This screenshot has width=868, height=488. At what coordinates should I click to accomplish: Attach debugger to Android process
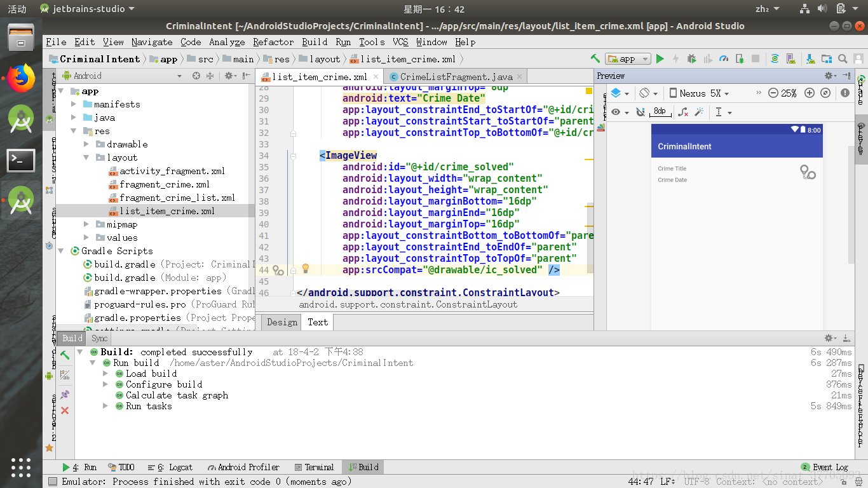740,58
